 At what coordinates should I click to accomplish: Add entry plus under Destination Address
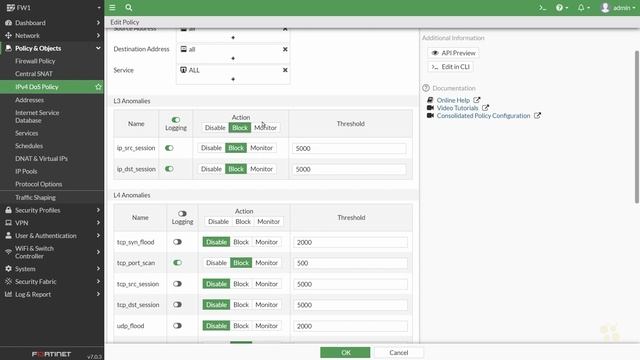(x=233, y=58)
